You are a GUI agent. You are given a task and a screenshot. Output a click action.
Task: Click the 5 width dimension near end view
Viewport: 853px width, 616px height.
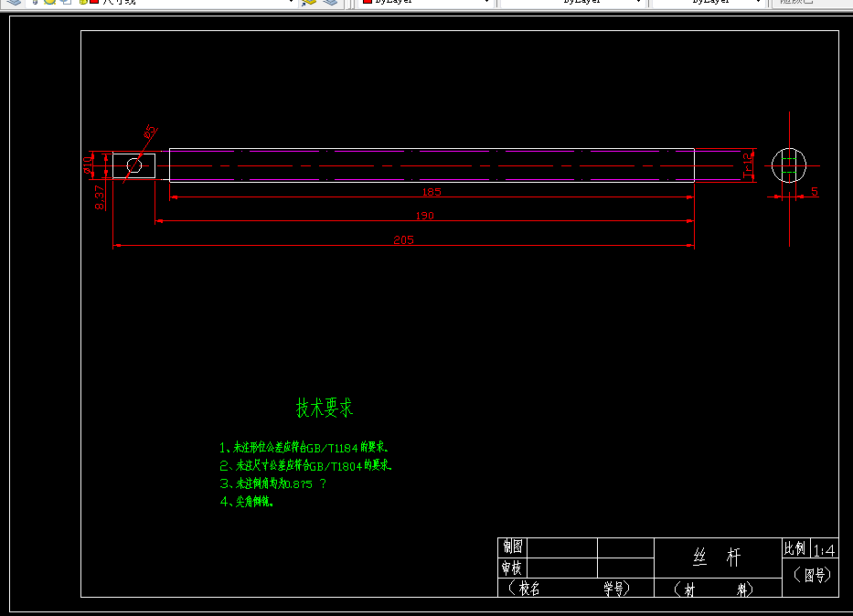click(815, 191)
